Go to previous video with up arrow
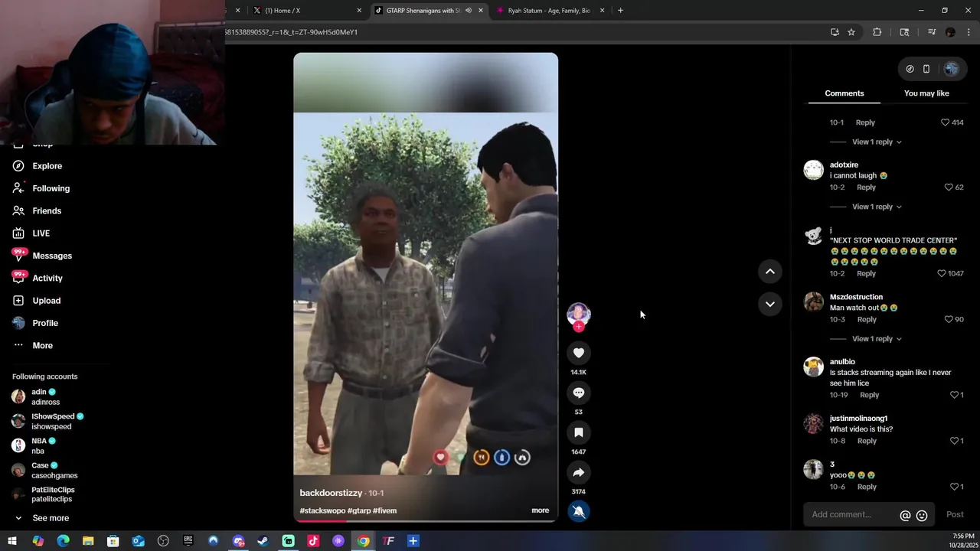The image size is (980, 551). 770,272
